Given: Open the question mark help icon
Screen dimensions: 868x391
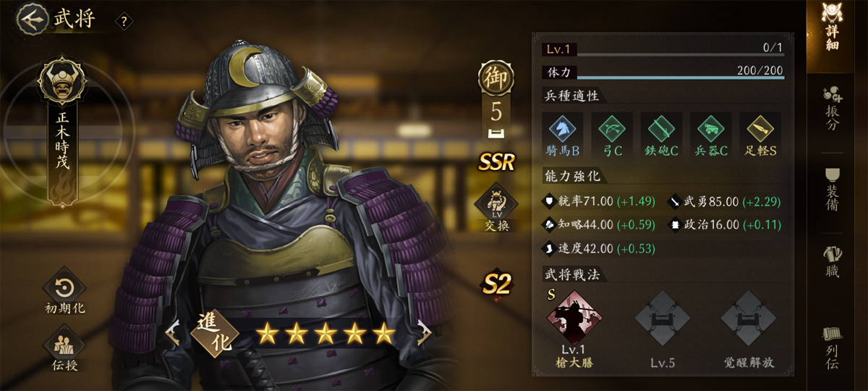Looking at the screenshot, I should (124, 22).
